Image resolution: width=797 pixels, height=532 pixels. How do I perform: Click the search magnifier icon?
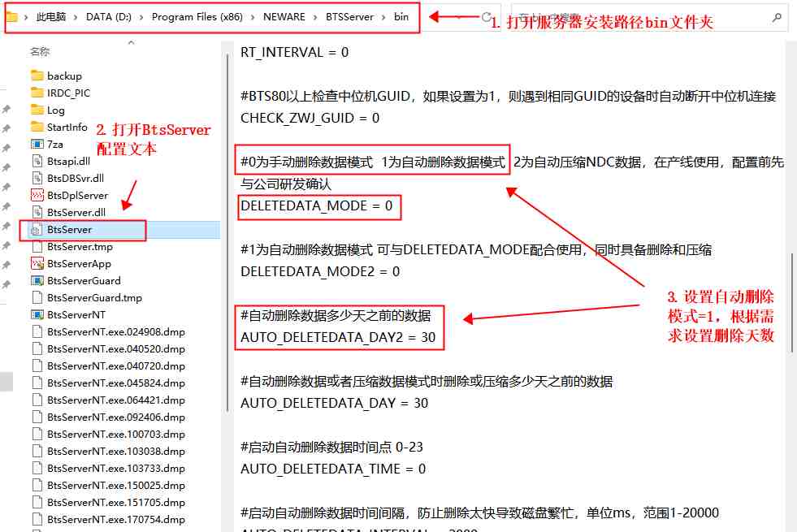(x=777, y=17)
